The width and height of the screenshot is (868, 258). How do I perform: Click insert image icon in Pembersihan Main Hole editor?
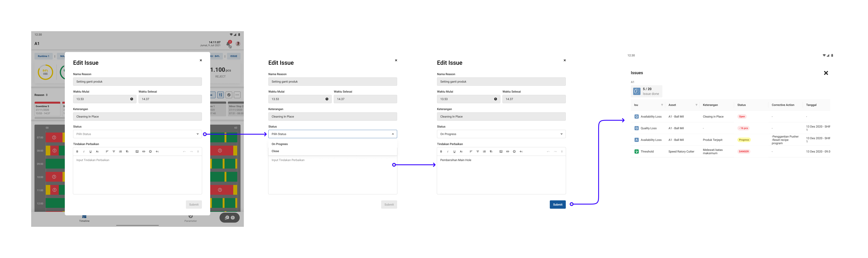point(501,152)
